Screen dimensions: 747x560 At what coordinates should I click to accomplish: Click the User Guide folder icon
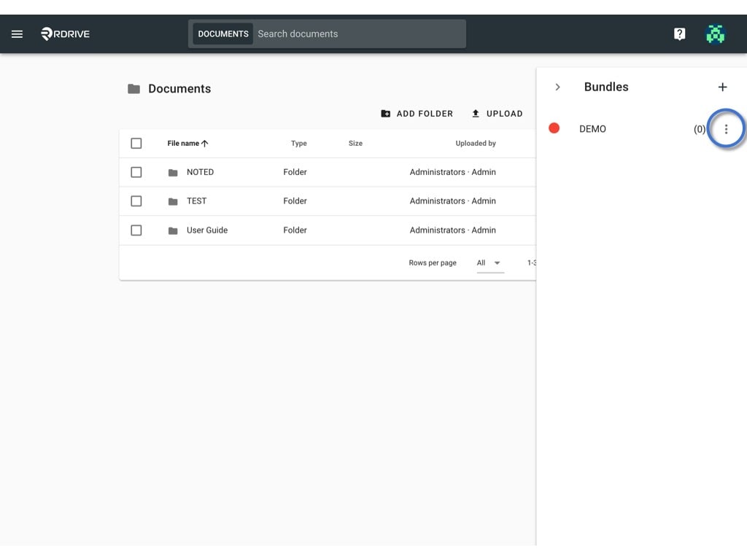click(x=173, y=230)
